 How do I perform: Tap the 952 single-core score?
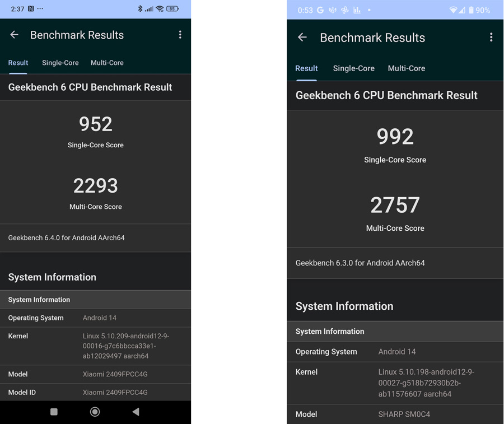pos(95,124)
